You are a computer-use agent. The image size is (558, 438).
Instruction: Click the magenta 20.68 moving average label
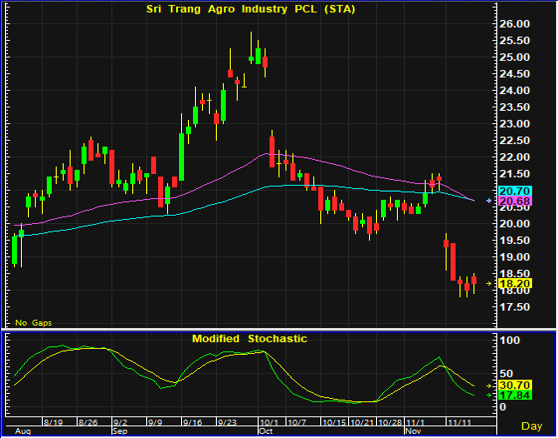click(x=515, y=201)
